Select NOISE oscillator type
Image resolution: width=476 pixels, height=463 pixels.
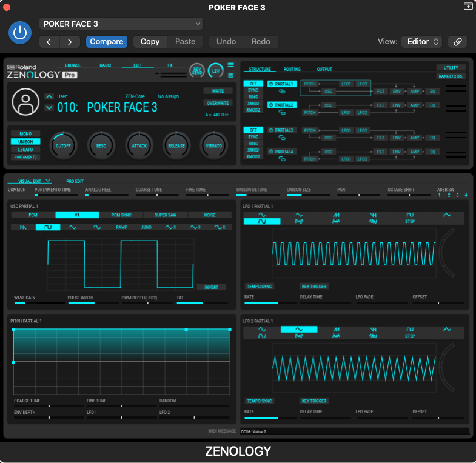pyautogui.click(x=210, y=215)
